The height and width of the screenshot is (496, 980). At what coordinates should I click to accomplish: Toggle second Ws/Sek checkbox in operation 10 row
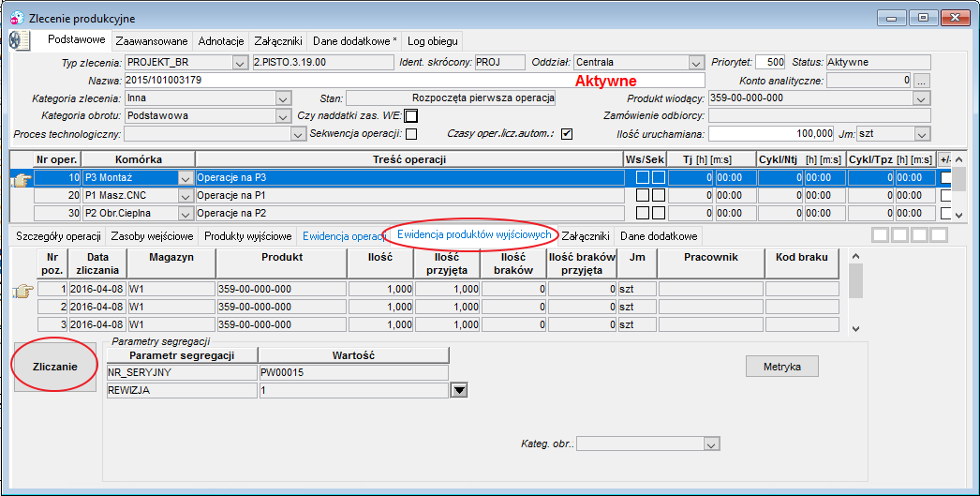click(x=658, y=177)
